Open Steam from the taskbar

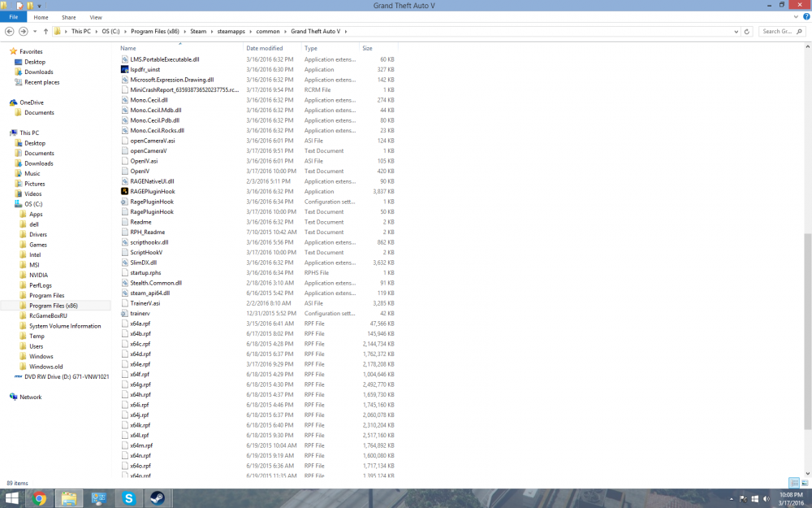(x=158, y=497)
